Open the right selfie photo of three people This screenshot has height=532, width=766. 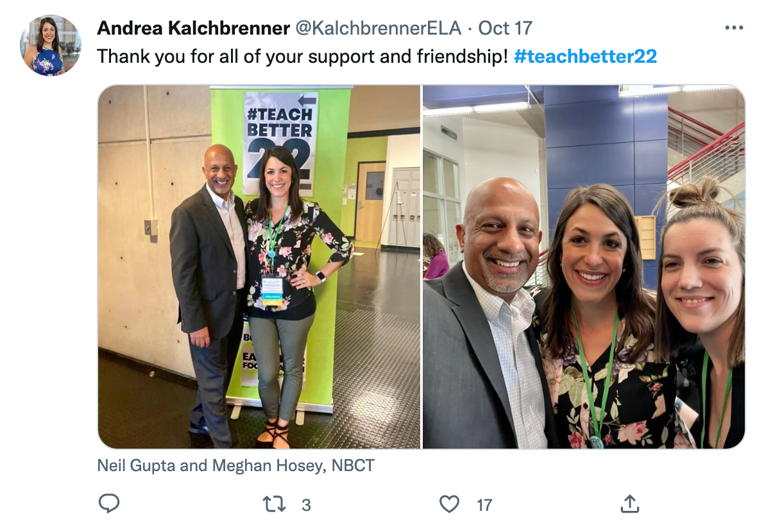pyautogui.click(x=584, y=267)
